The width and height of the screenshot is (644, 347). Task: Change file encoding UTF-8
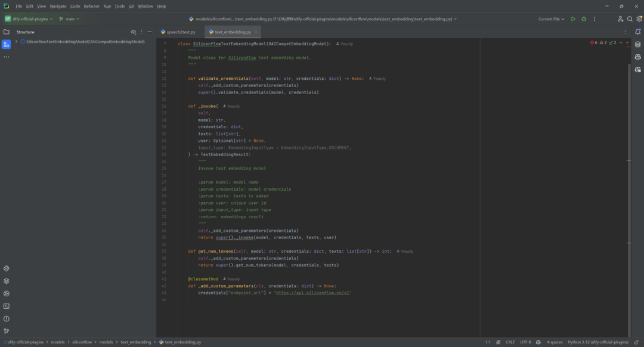click(x=525, y=342)
